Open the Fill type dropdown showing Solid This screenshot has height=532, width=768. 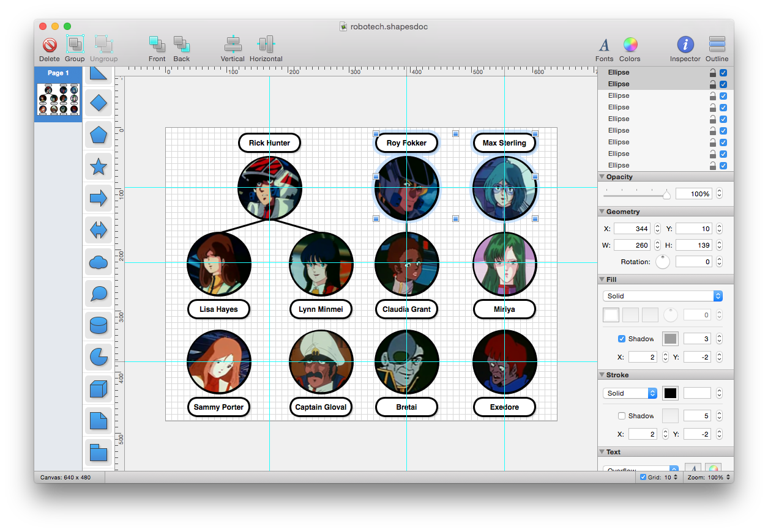pyautogui.click(x=663, y=295)
